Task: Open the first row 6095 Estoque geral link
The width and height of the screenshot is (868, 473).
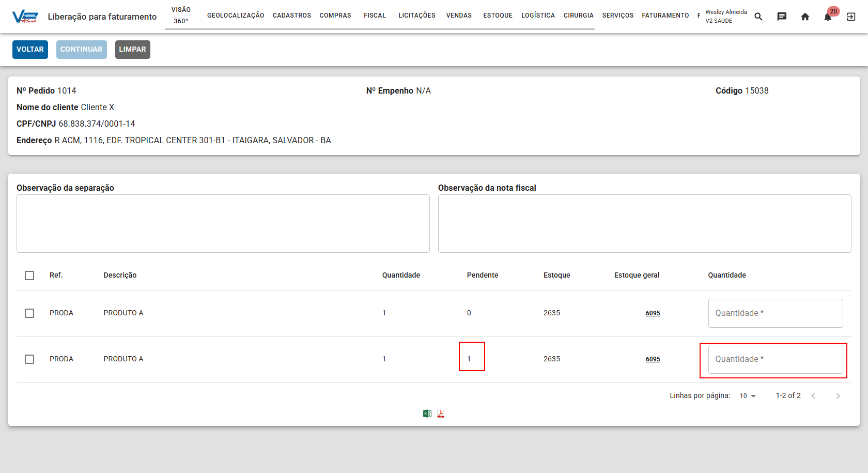Action: (653, 313)
